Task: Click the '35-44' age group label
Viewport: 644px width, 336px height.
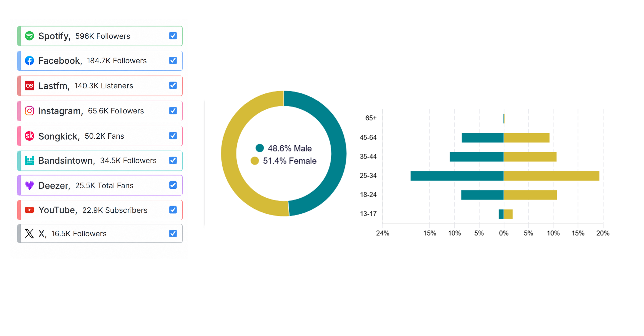Action: pos(368,157)
